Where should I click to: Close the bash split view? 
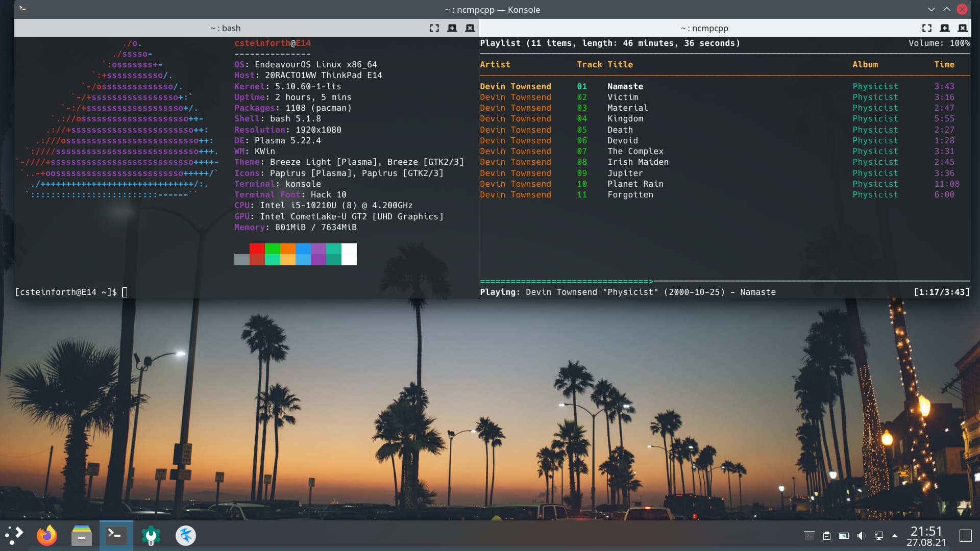[x=470, y=28]
